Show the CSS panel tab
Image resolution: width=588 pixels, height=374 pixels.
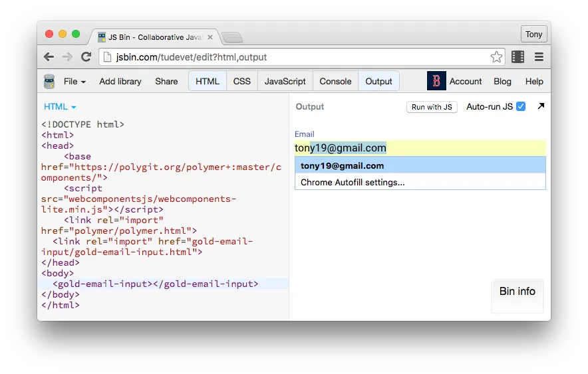242,81
